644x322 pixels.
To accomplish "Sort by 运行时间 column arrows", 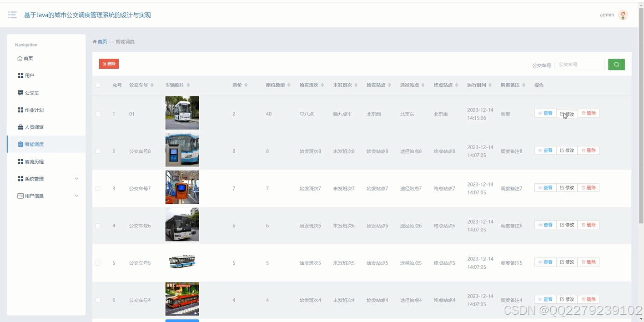I will [x=490, y=85].
